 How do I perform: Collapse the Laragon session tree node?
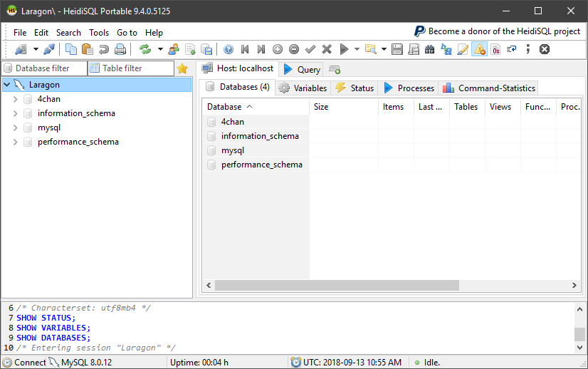tap(6, 85)
